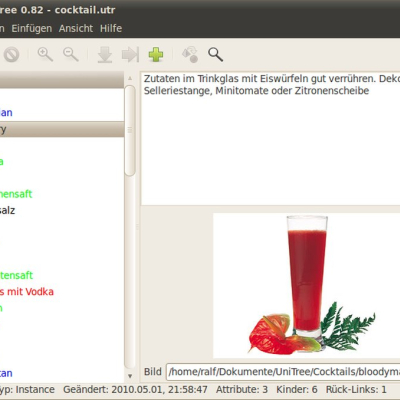
Task: Click the down arrow insert icon
Action: (105, 55)
